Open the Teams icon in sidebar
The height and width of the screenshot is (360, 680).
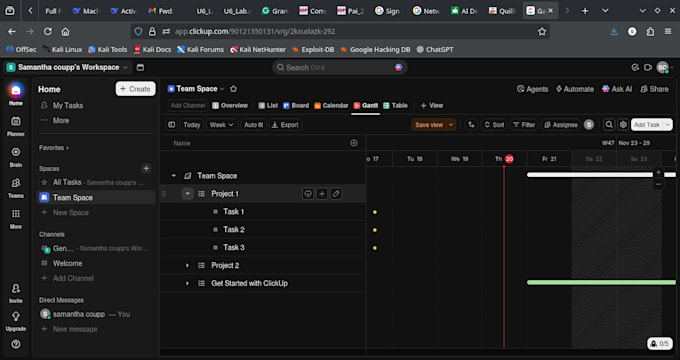click(16, 187)
